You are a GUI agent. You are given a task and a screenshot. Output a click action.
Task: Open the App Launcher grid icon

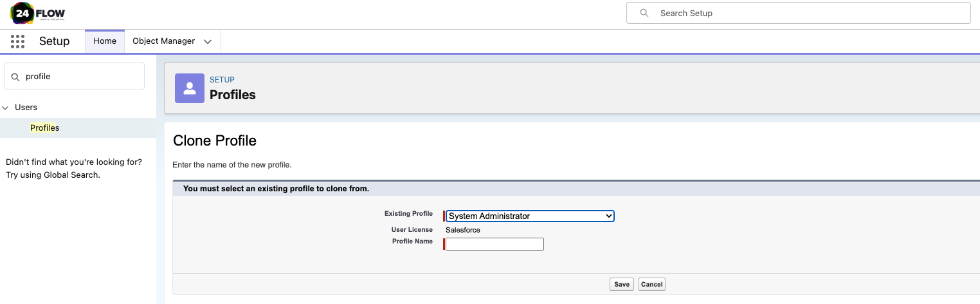[x=18, y=41]
